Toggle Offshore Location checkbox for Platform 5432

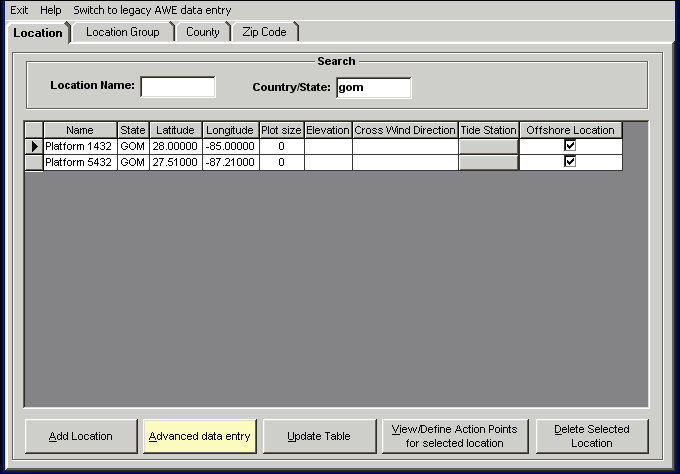[570, 162]
